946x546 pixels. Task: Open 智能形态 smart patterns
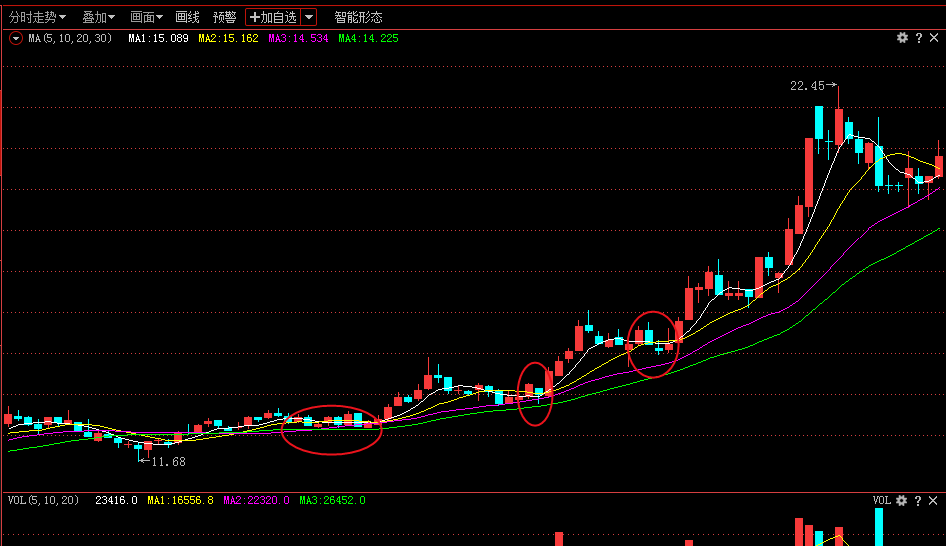tap(358, 17)
